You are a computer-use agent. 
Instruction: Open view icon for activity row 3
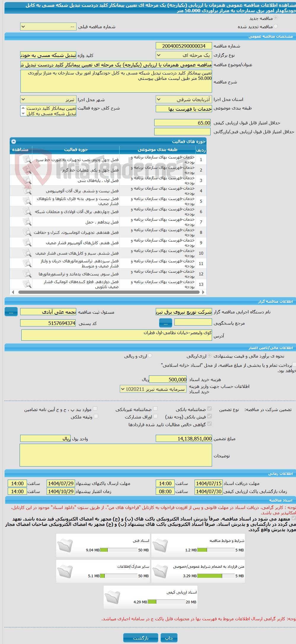[x=27, y=180]
